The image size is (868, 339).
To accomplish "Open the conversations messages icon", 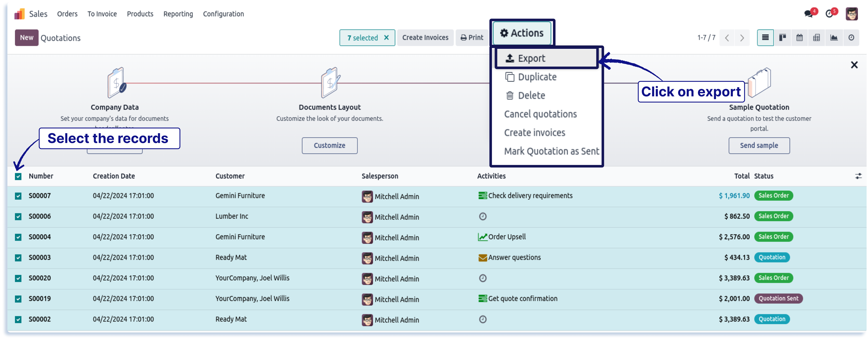I will 808,14.
